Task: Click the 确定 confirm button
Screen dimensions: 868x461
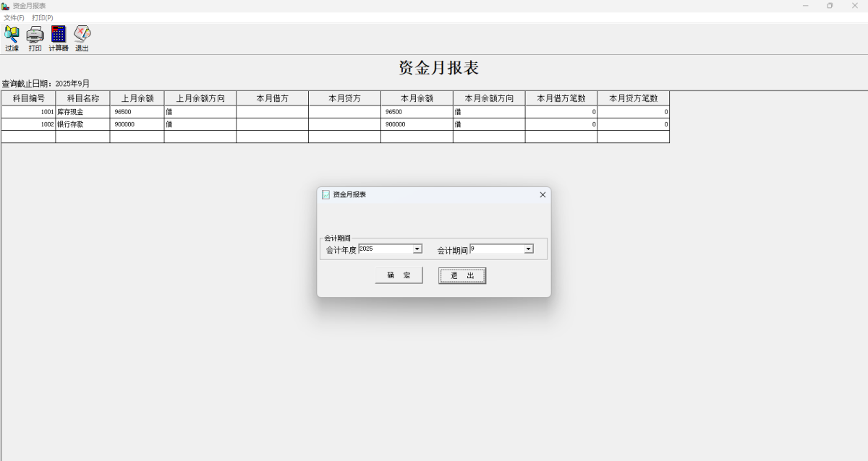Action: 399,275
